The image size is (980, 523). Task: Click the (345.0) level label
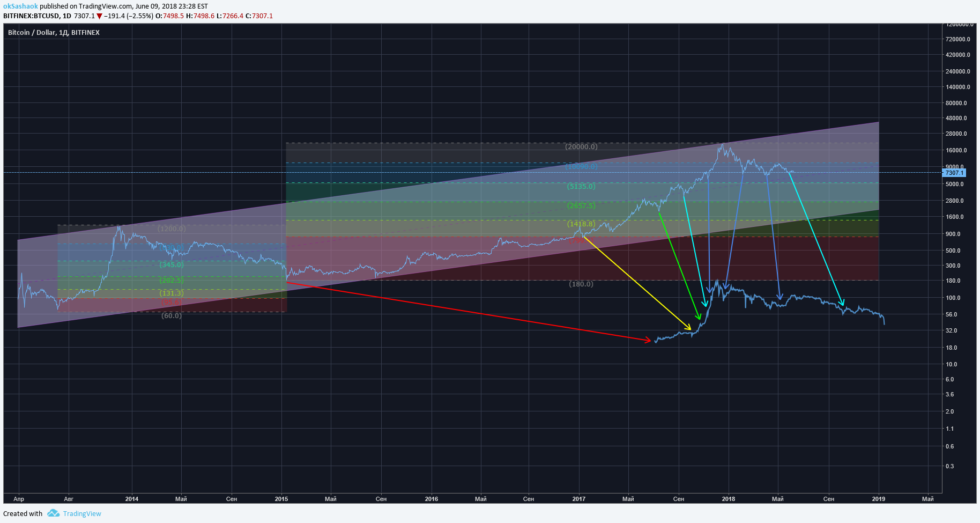pos(172,265)
